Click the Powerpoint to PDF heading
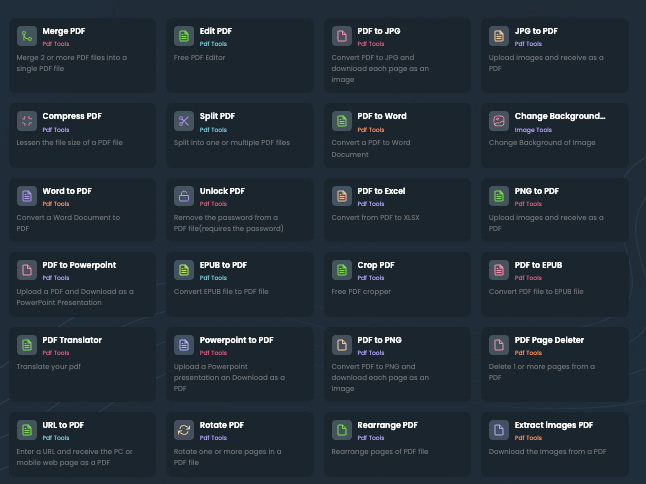The height and width of the screenshot is (484, 646). (236, 340)
